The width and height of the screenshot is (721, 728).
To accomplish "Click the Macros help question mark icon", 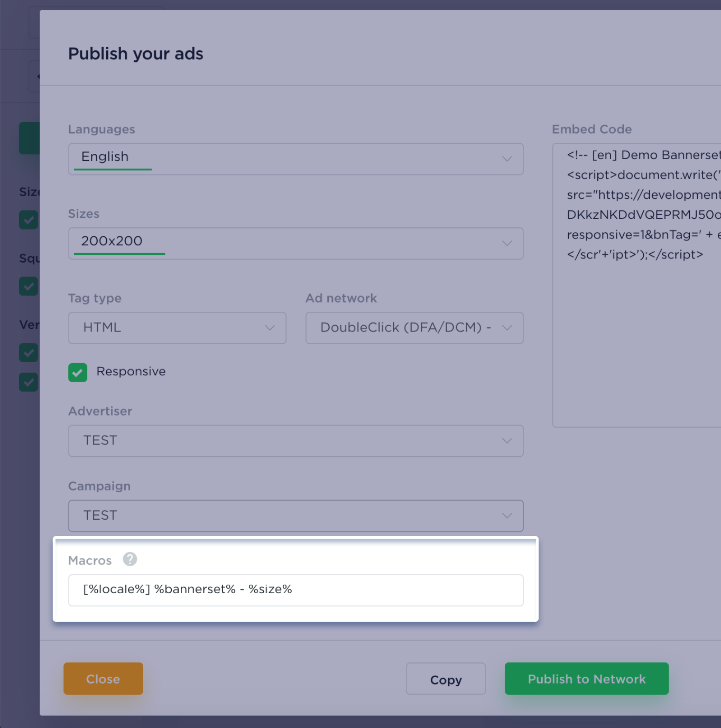I will 130,559.
